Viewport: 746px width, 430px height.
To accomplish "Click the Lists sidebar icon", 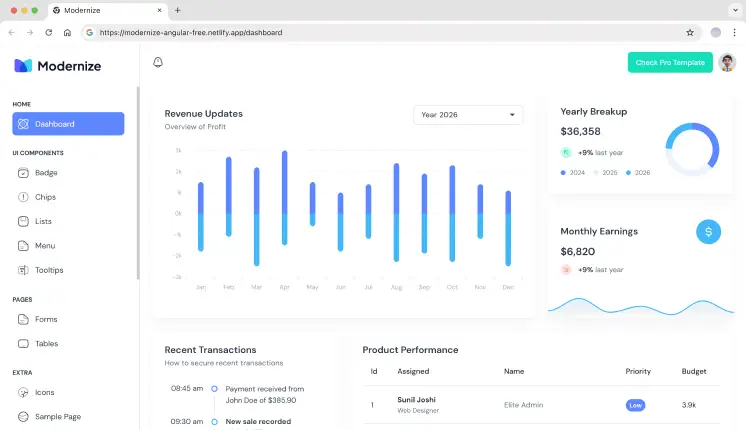I will tap(23, 221).
